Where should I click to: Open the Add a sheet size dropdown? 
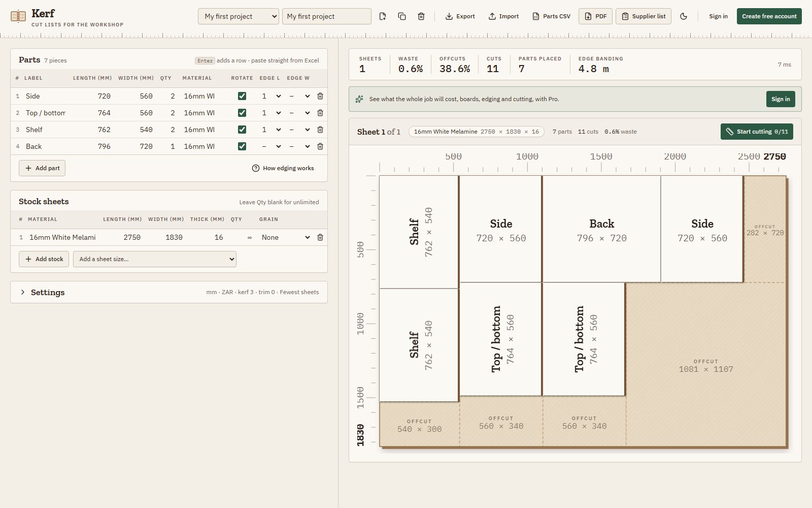tap(155, 259)
